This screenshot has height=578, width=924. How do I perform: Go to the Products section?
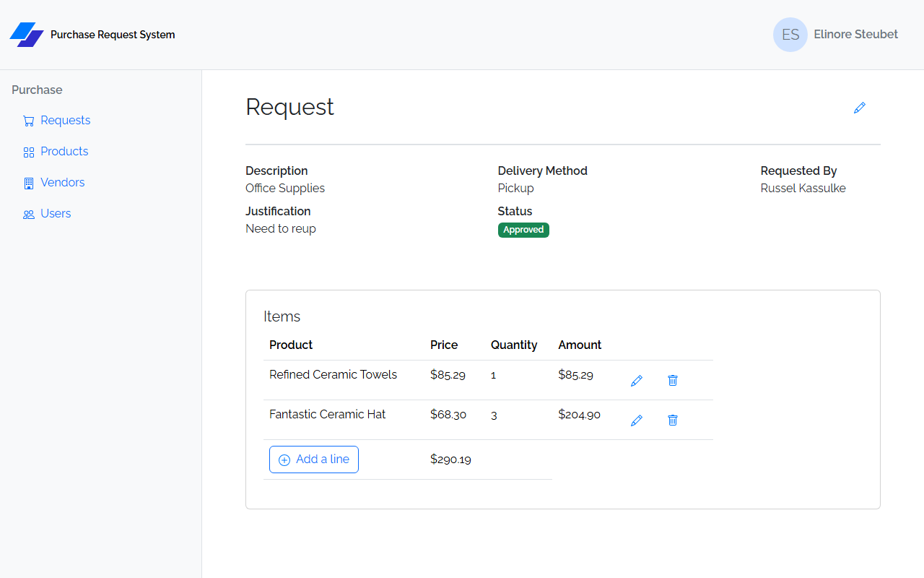64,151
